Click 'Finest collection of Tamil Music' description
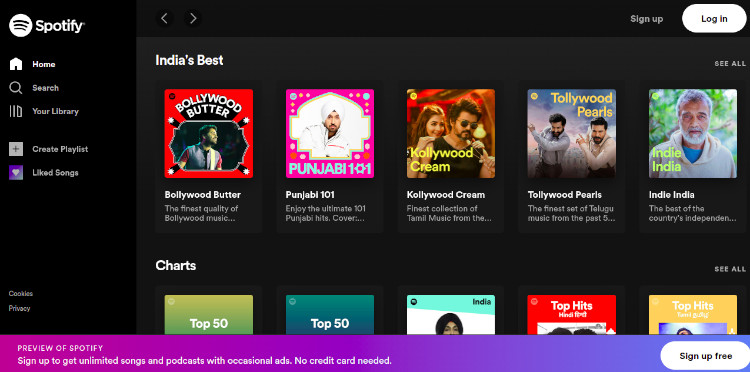This screenshot has height=372, width=750. point(449,213)
